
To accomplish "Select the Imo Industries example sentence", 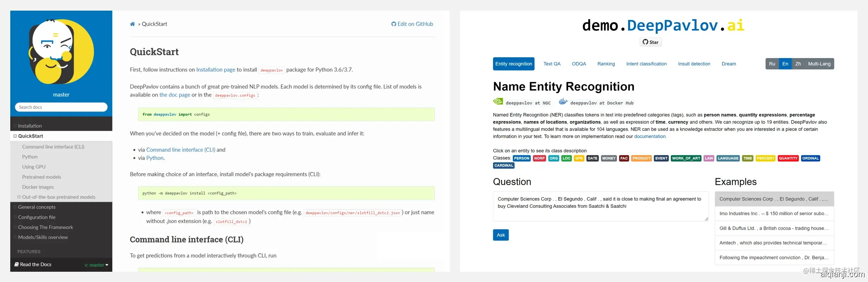I will 774,214.
